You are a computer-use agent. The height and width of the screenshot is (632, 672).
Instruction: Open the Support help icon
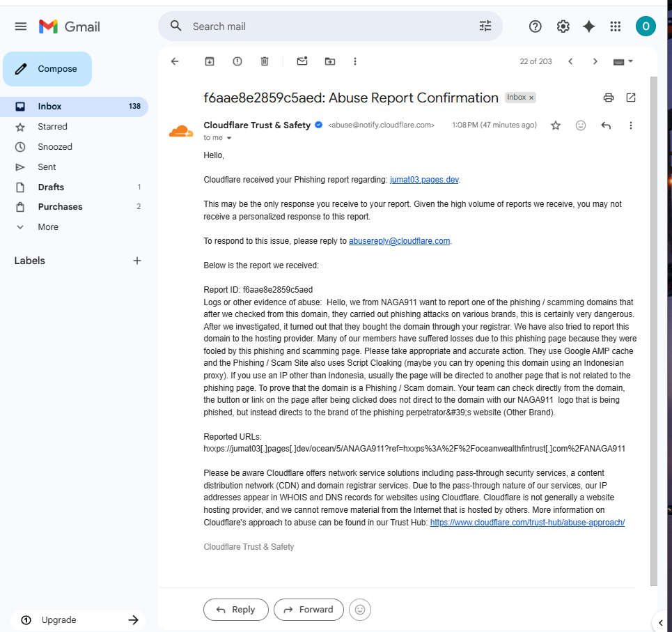(535, 26)
